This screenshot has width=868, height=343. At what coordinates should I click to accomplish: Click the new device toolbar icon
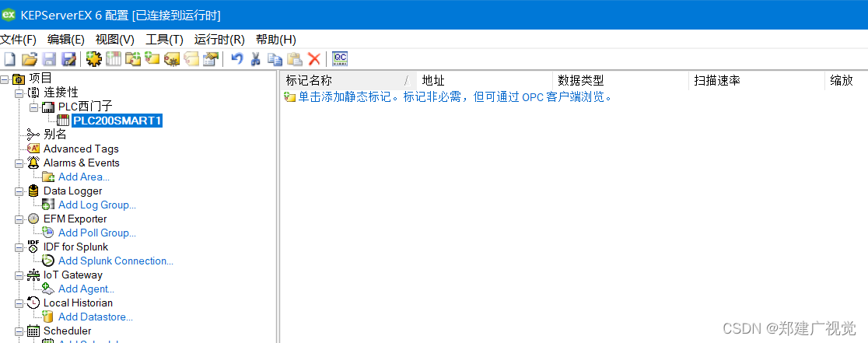114,59
